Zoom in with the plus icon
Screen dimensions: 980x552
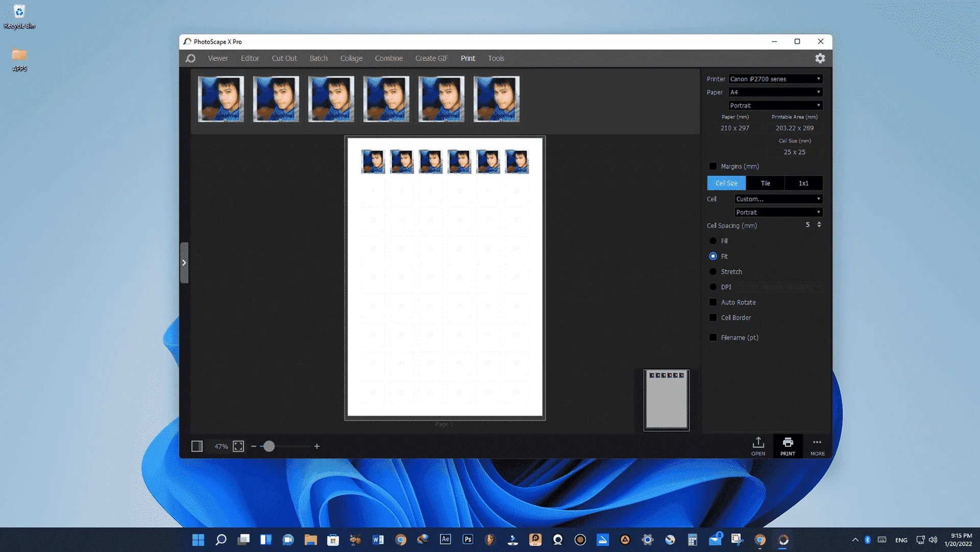coord(317,446)
